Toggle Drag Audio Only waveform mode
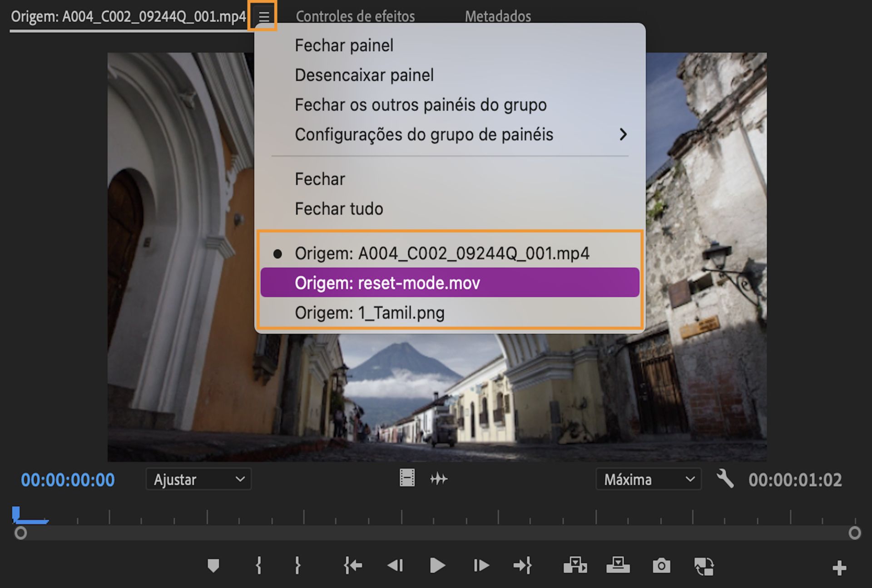This screenshot has width=872, height=588. [x=439, y=478]
